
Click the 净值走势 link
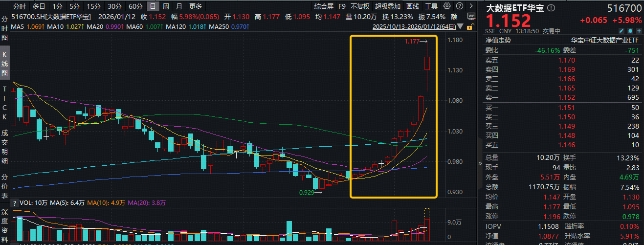point(498,40)
